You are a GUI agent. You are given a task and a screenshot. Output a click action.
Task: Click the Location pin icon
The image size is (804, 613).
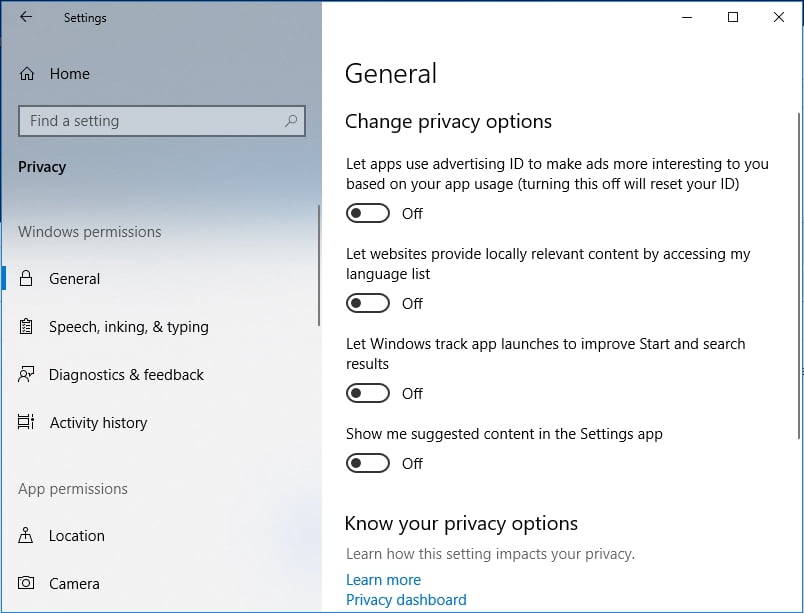click(26, 536)
